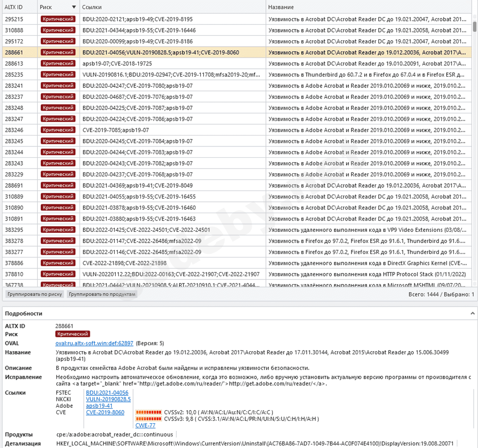
Task: Toggle Группировать по риску grouping
Action: point(35,294)
